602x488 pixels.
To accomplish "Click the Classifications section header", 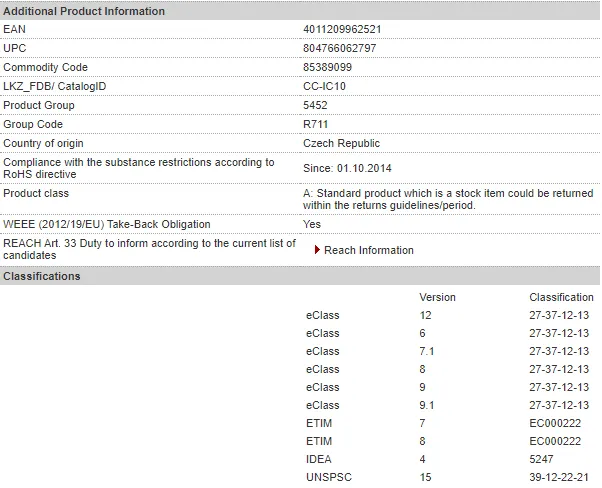I will click(41, 276).
